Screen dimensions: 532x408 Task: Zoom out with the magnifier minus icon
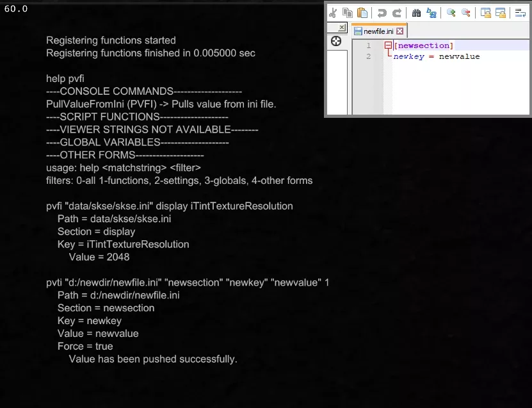coord(466,13)
